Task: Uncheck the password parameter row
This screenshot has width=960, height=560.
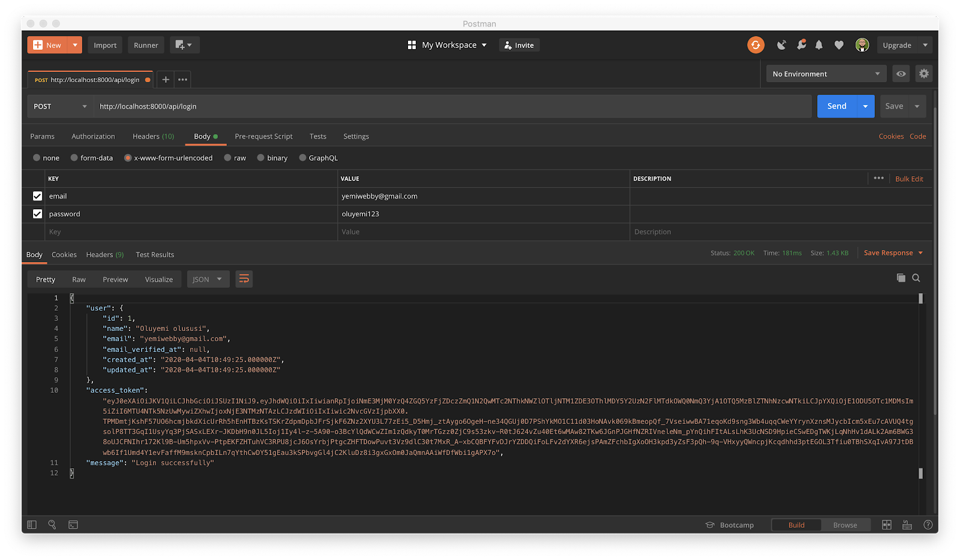Action: [37, 214]
